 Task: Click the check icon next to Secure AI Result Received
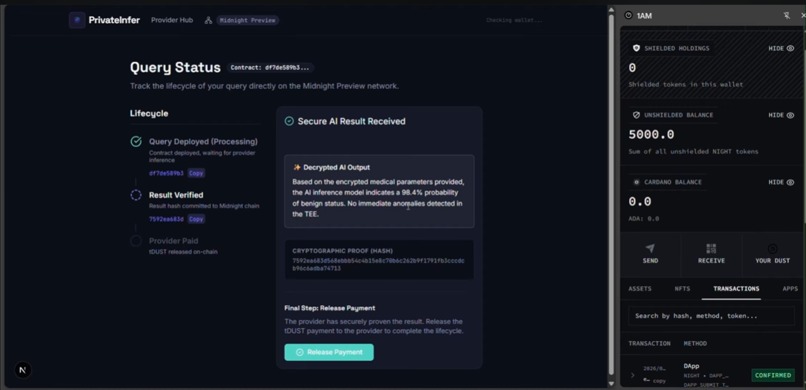coord(289,121)
